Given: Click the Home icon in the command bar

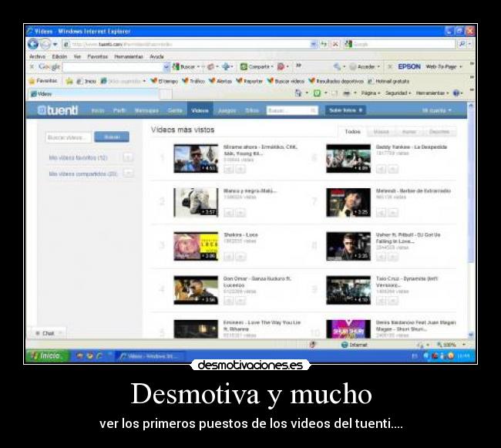Looking at the screenshot, I should point(298,93).
